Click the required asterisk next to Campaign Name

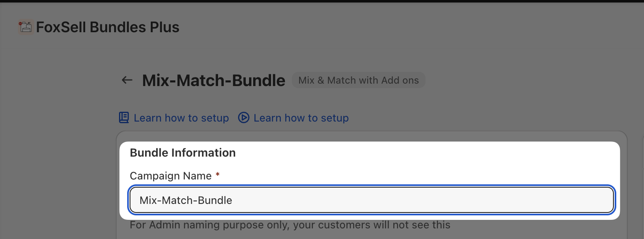click(217, 175)
